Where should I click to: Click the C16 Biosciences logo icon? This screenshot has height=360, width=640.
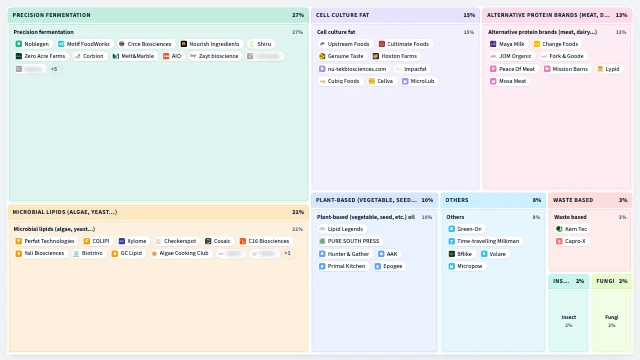click(243, 241)
